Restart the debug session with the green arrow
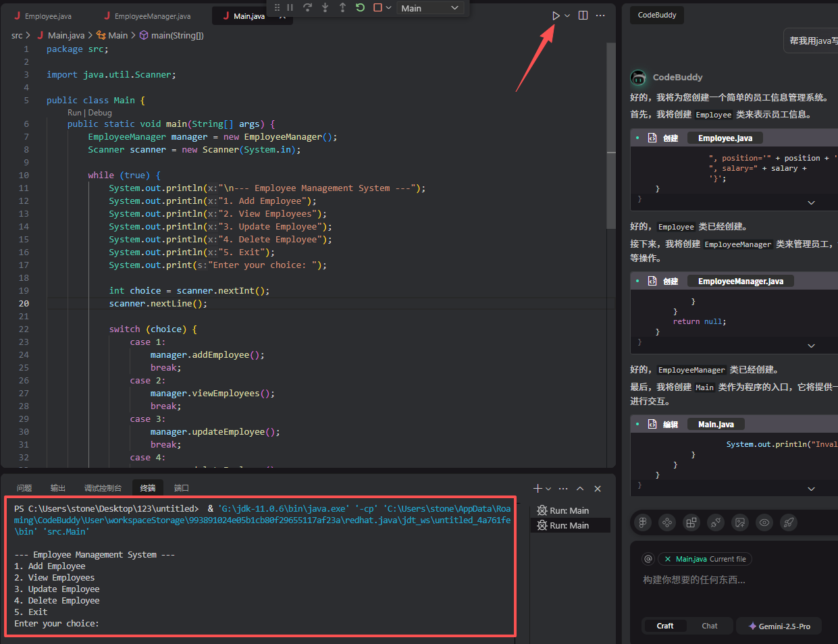This screenshot has width=838, height=644. click(361, 7)
